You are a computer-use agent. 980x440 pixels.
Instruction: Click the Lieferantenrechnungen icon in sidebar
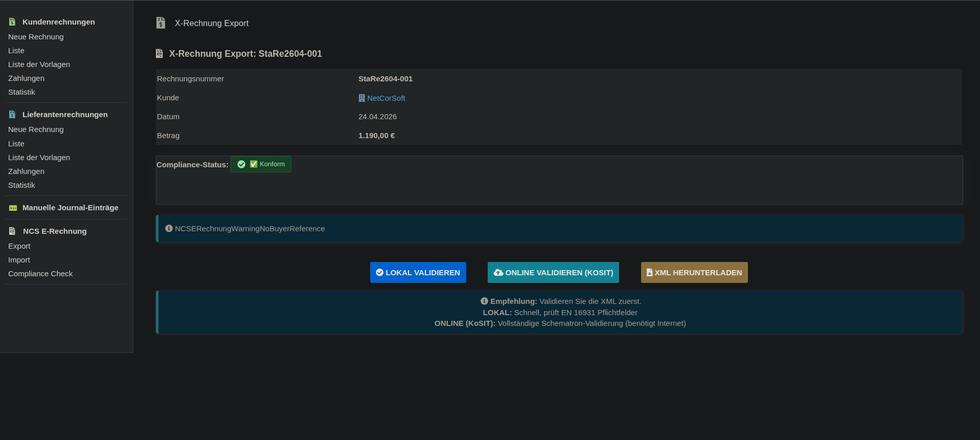point(12,115)
